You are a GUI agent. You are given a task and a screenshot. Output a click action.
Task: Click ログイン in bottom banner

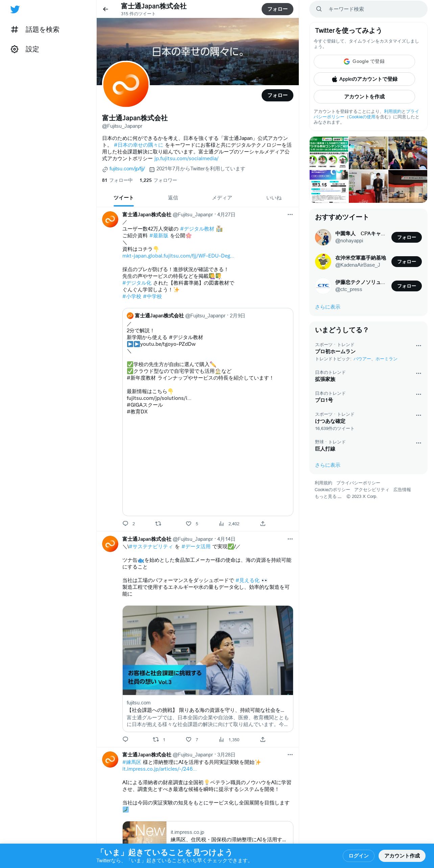click(358, 855)
